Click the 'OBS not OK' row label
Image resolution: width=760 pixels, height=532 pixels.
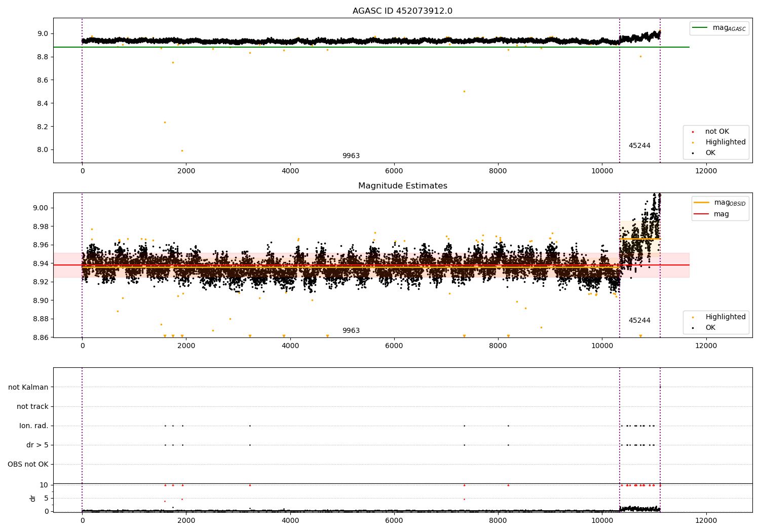pos(28,464)
